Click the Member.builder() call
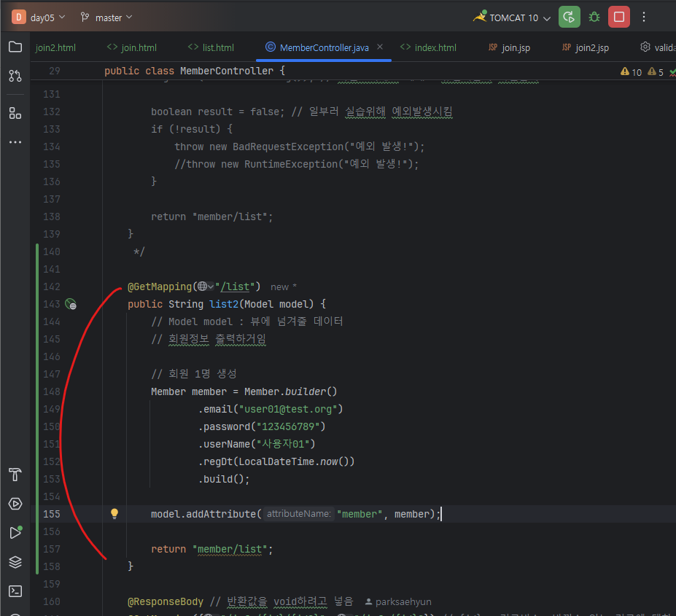676x616 pixels. [x=290, y=391]
